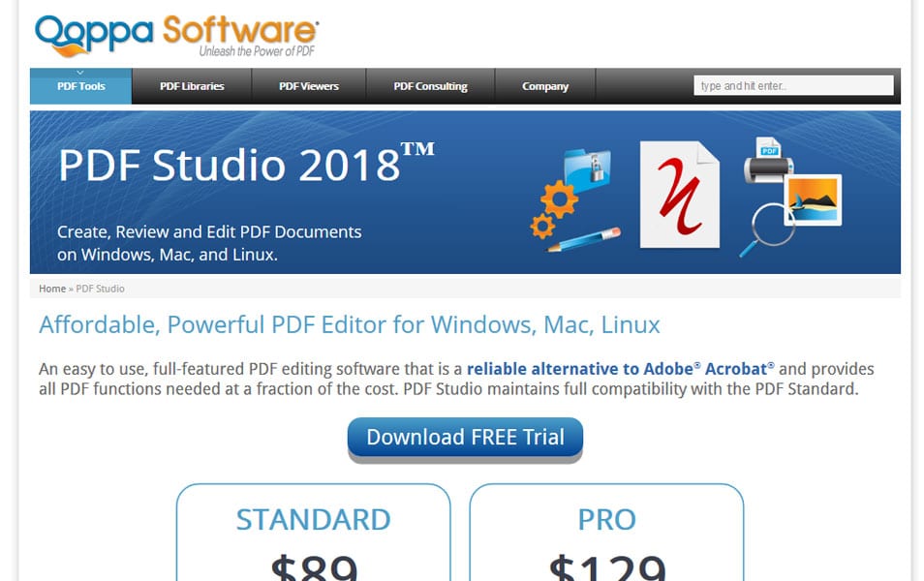Screen dimensions: 924x581
Task: Expand PDF Tools dropdown chevron
Action: tap(80, 73)
